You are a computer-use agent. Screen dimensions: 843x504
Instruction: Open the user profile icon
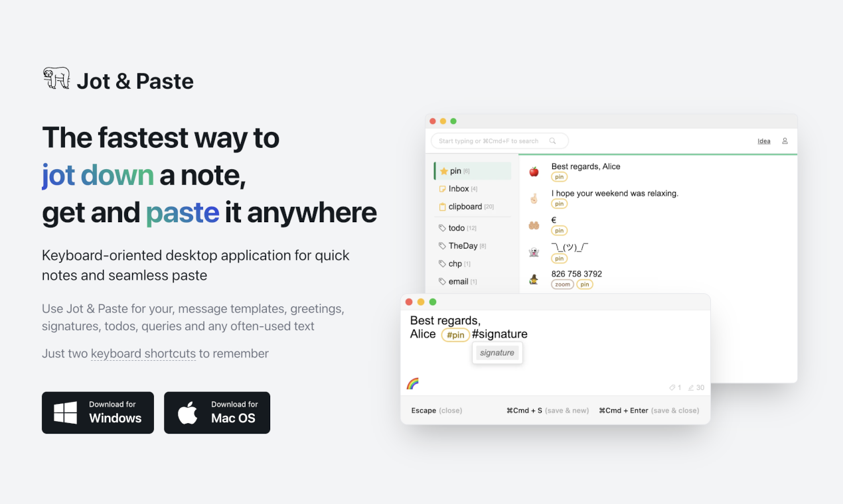click(785, 141)
